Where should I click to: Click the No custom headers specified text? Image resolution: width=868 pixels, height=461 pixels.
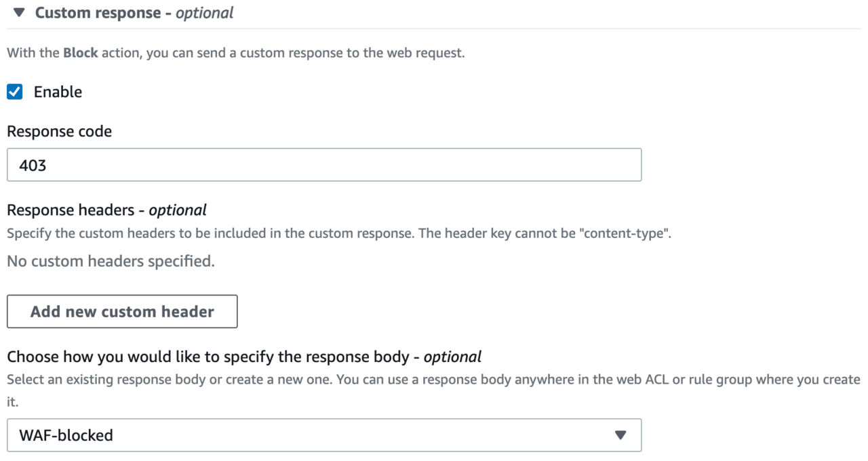pyautogui.click(x=111, y=261)
